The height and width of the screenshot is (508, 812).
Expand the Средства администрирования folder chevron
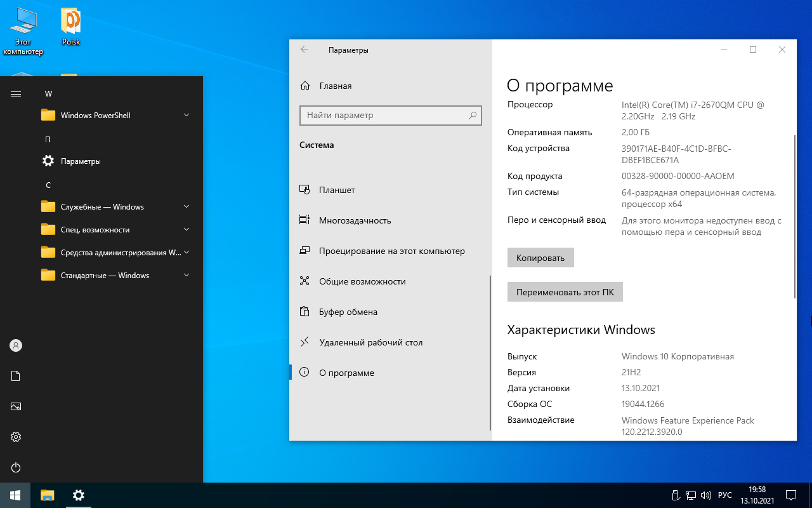tap(187, 253)
